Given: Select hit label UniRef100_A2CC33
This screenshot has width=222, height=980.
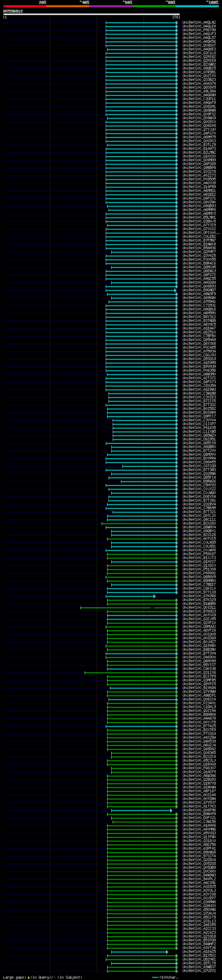Looking at the screenshot, I should click(x=199, y=929).
